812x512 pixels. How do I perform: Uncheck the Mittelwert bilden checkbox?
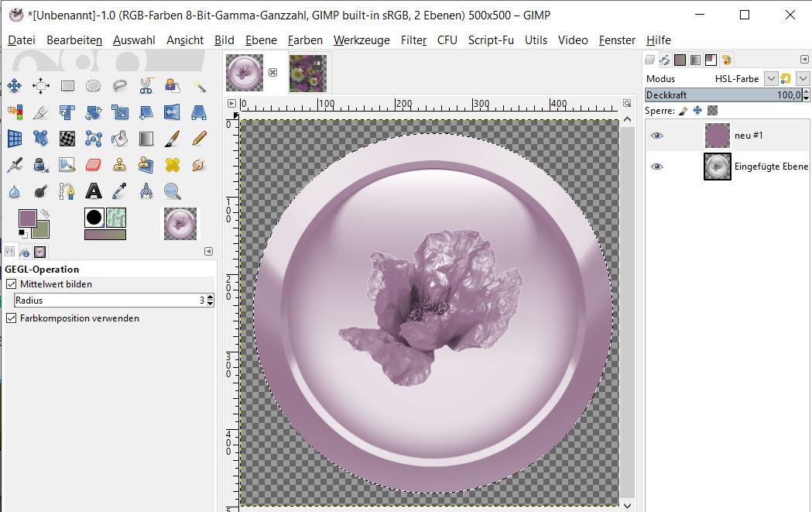[x=11, y=284]
